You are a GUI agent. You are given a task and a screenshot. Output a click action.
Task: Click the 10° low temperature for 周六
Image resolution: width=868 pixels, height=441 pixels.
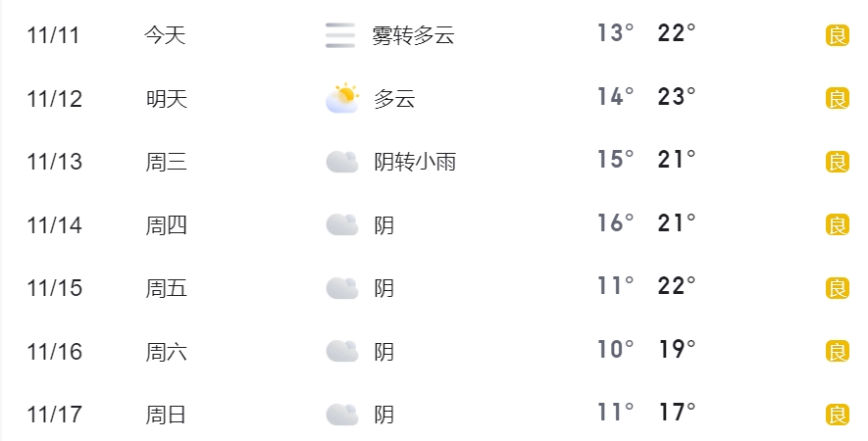(615, 349)
